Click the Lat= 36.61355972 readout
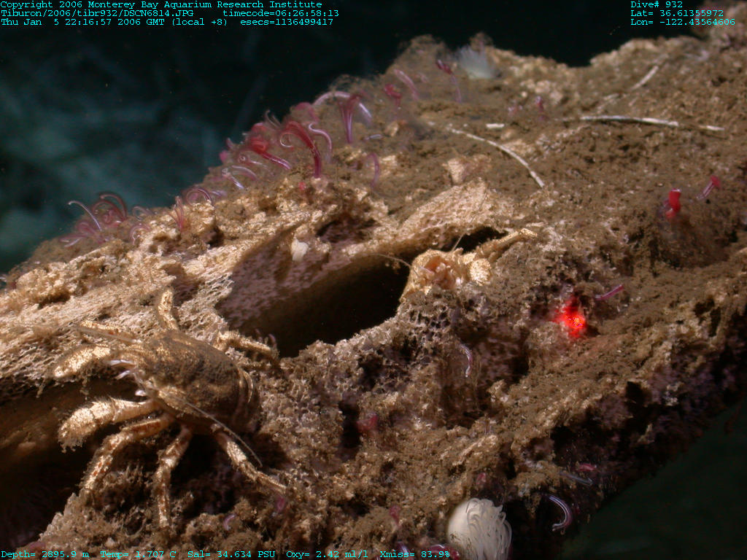 (x=677, y=13)
